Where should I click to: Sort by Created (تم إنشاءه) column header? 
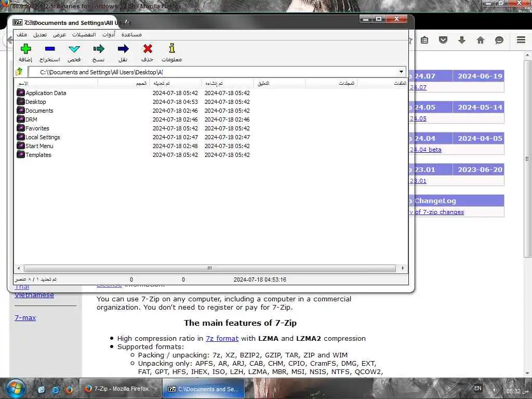pos(228,83)
